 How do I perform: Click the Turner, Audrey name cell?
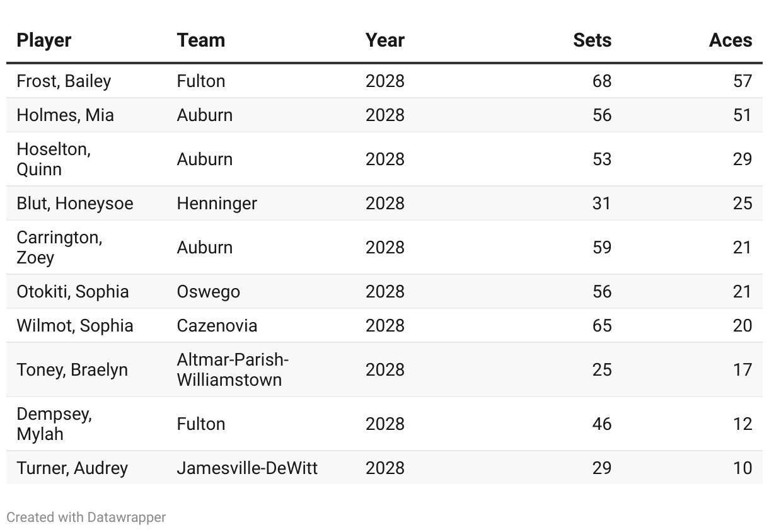[x=72, y=468]
